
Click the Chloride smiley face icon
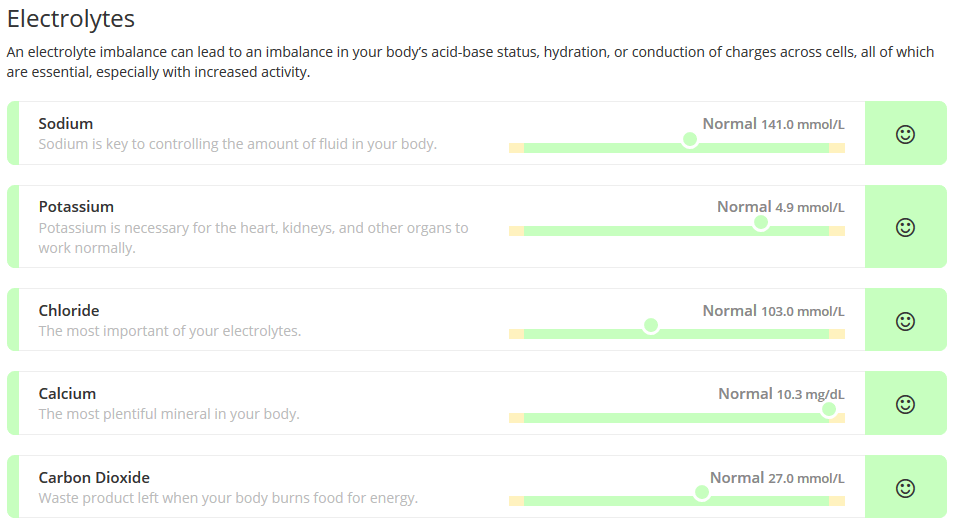coord(905,321)
